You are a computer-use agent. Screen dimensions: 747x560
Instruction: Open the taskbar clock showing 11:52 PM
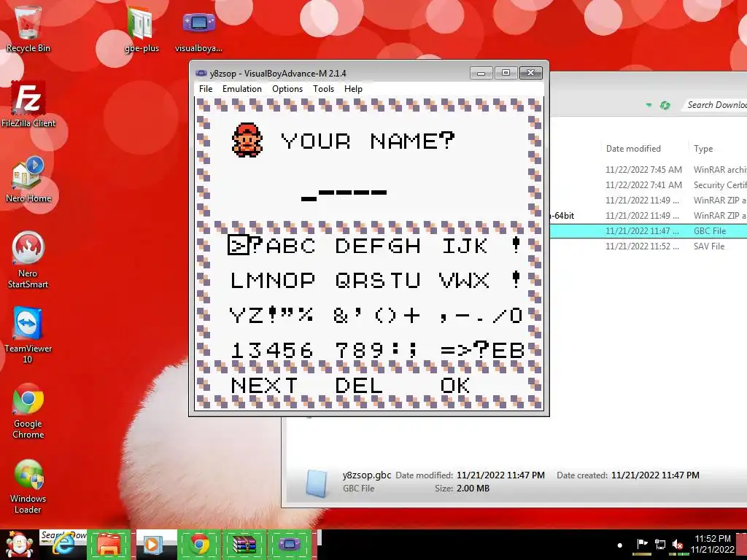tap(712, 544)
